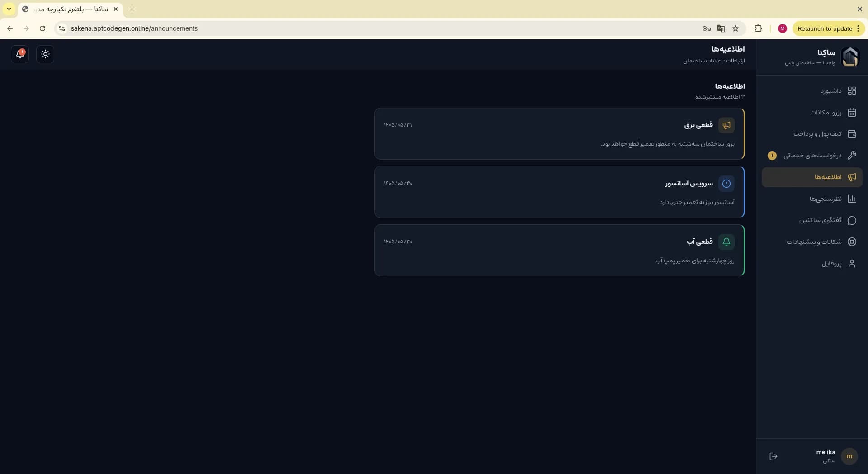Click text 'آسانسور نیاز به تعمیر جدی دارد.'
This screenshot has width=868, height=474.
[696, 202]
